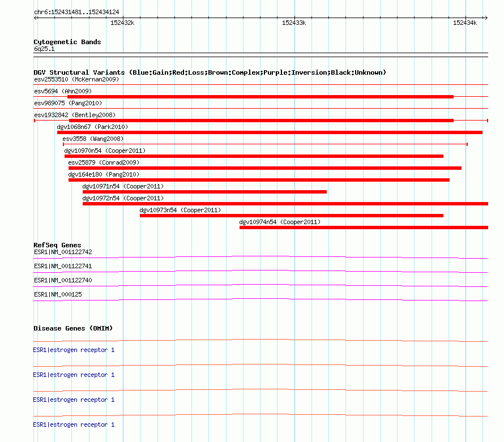Click the dgv10972n54 (Cooper2011) label
Viewport: 504px width, 442px height.
(x=123, y=198)
